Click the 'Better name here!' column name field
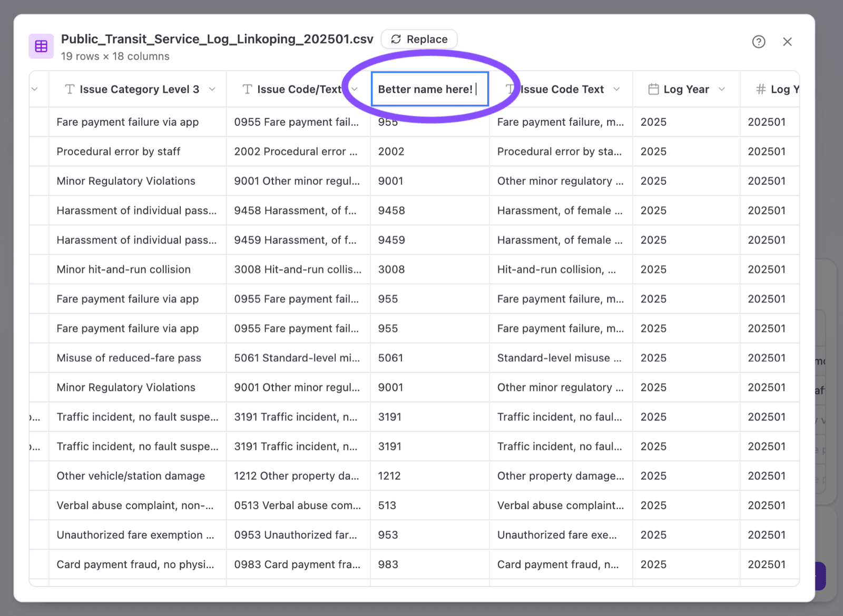Screen dimensions: 843x616 [430, 89]
